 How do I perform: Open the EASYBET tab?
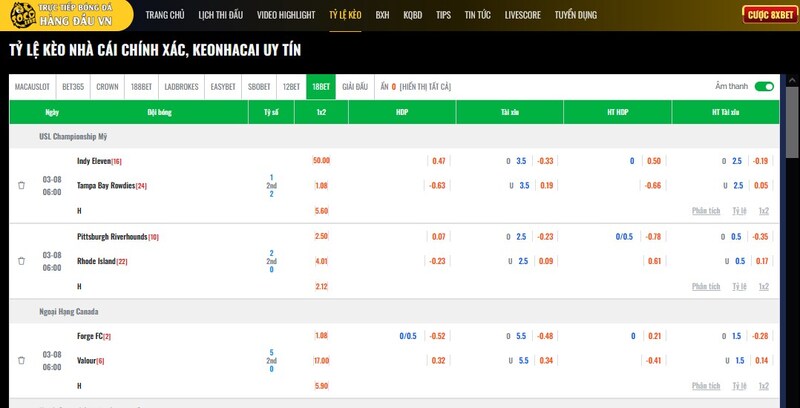(x=223, y=87)
